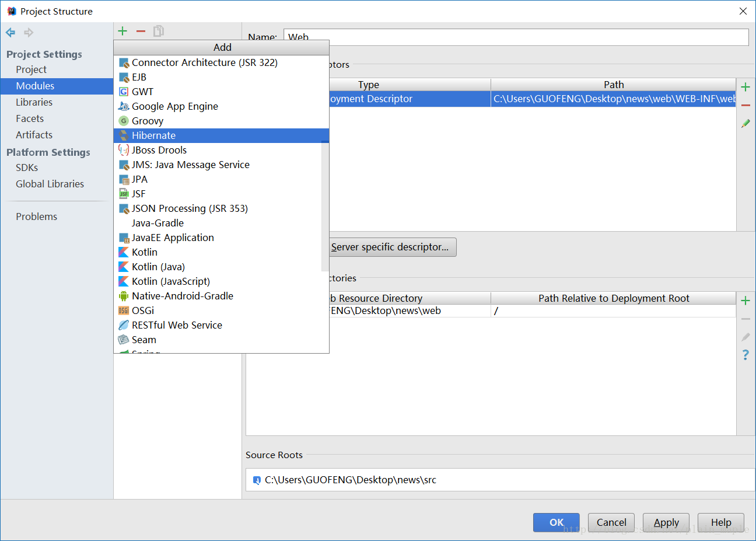Click the EJB framework icon
This screenshot has width=756, height=541.
click(124, 77)
